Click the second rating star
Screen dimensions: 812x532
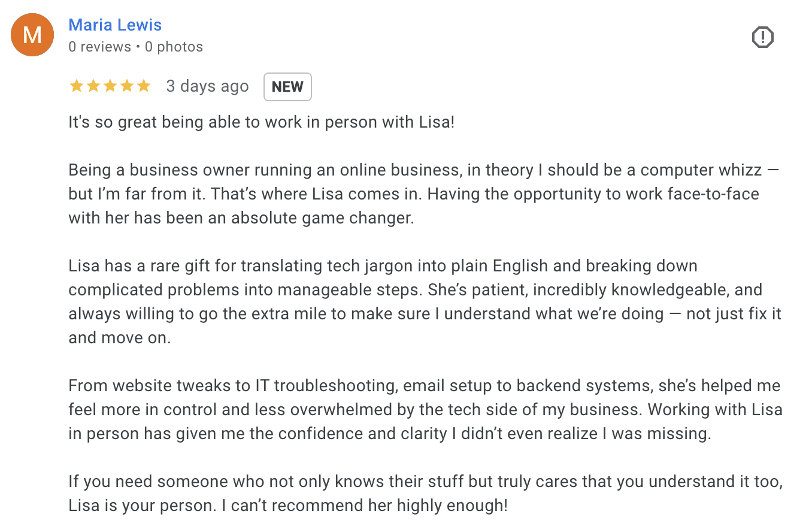click(x=93, y=86)
